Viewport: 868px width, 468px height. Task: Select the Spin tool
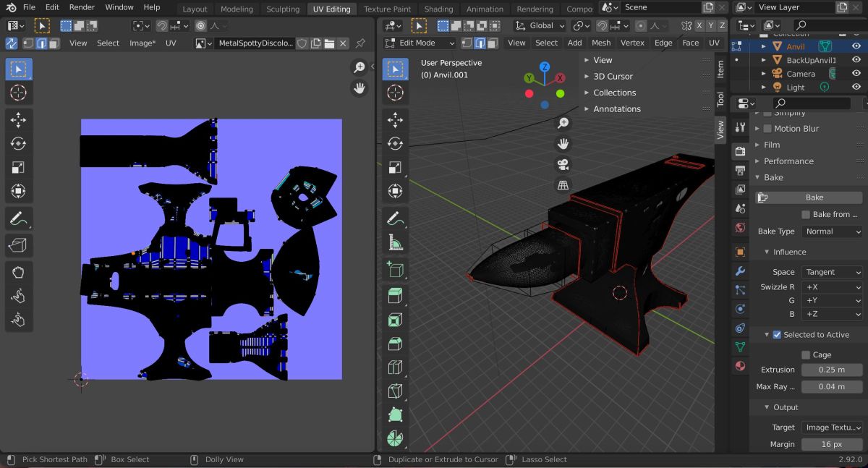[x=395, y=438]
